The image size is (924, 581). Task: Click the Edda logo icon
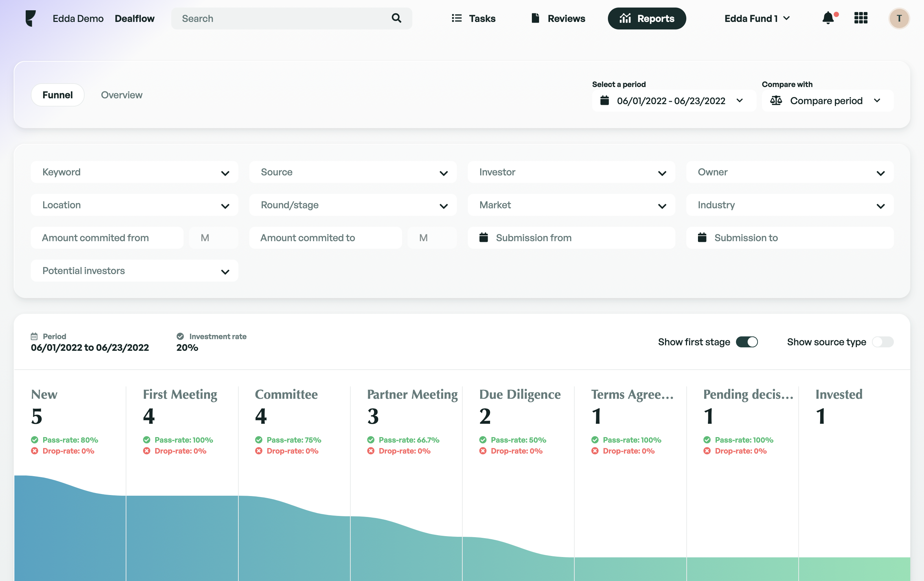31,18
